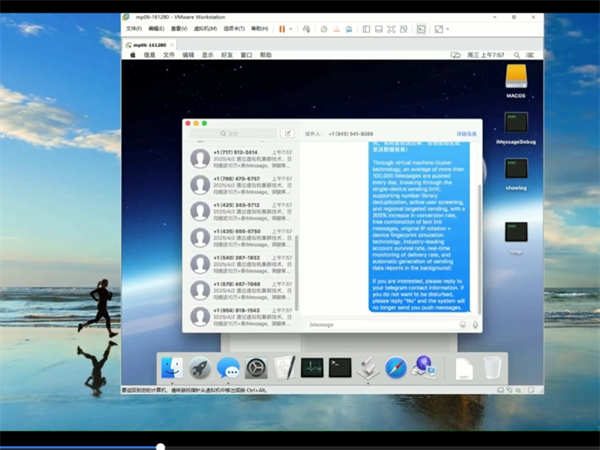Click the emoji picker in message field
600x450 pixels.
pyautogui.click(x=462, y=324)
